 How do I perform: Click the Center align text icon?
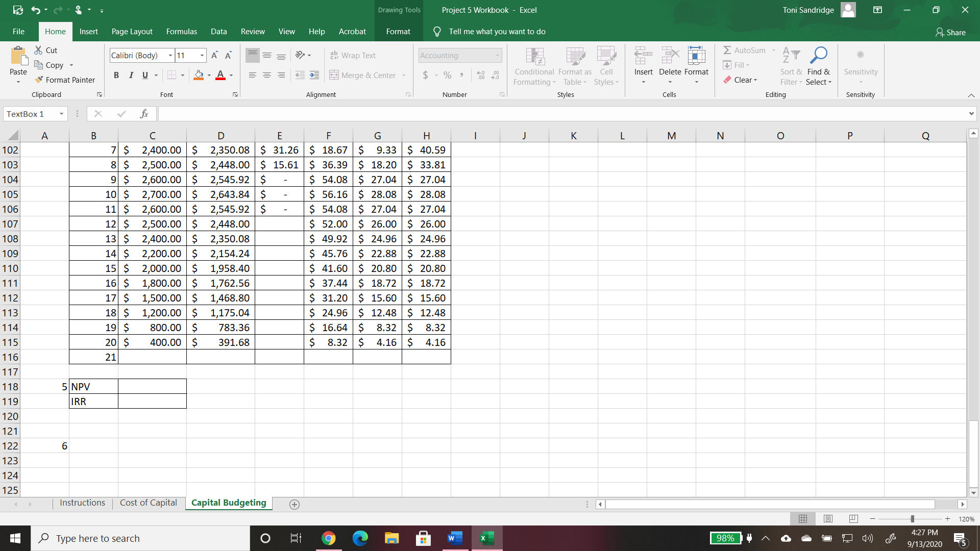[266, 75]
